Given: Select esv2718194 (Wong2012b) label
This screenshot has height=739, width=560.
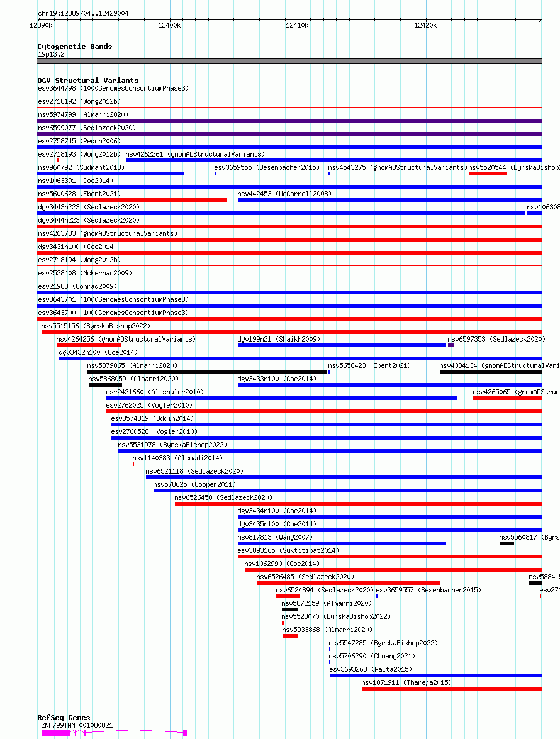Looking at the screenshot, I should click(x=79, y=260).
